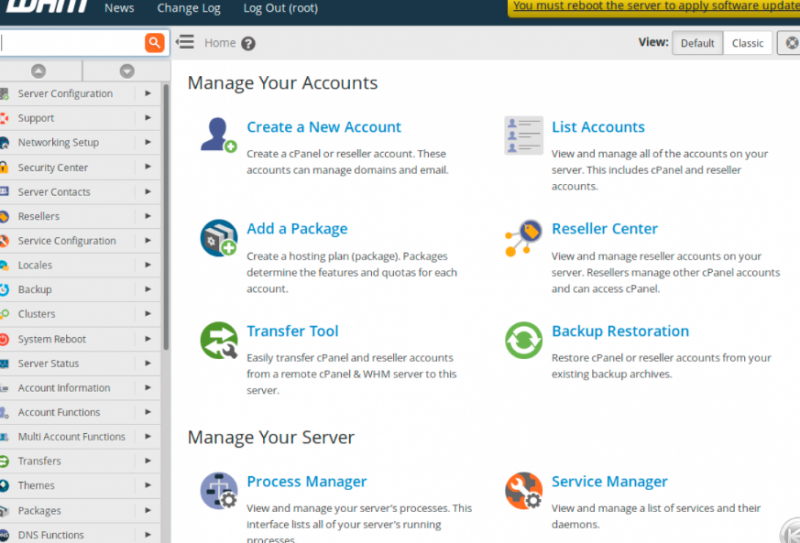Click the orange search magnifier button

pos(154,43)
